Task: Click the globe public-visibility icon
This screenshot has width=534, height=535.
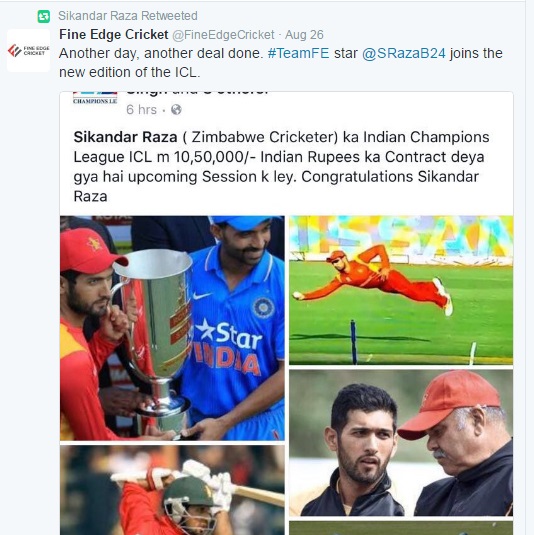Action: (x=176, y=110)
